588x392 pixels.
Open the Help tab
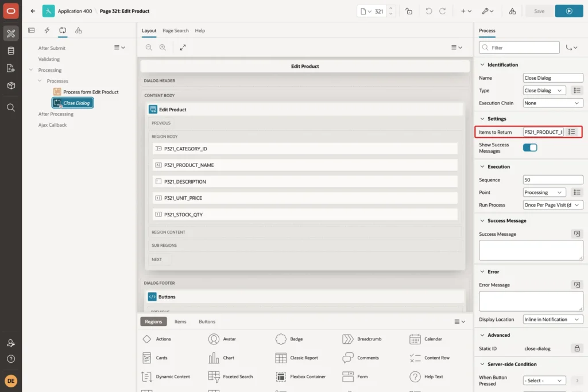[200, 31]
